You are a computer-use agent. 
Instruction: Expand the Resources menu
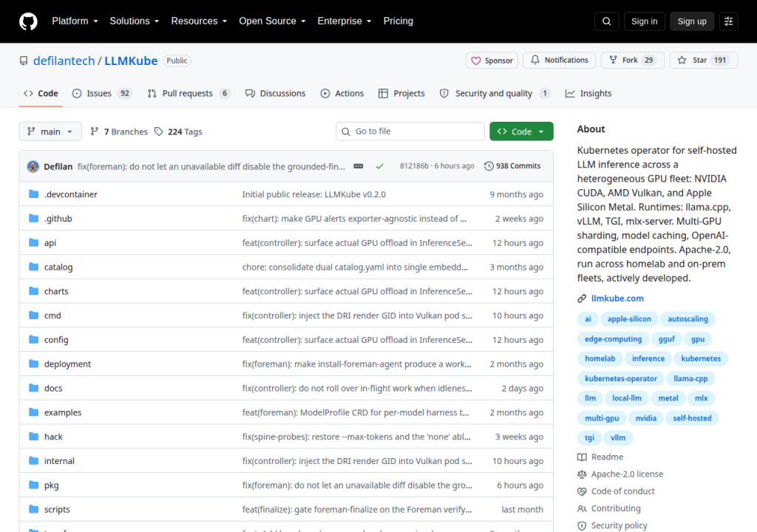pyautogui.click(x=199, y=21)
